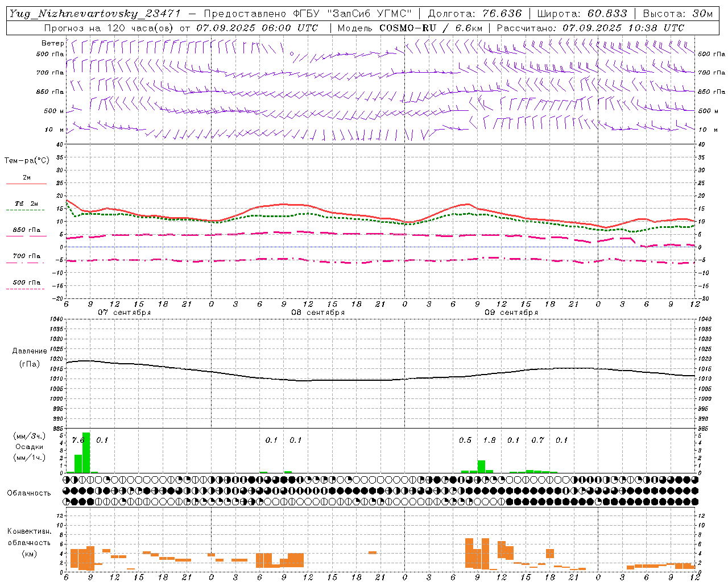Click the (гПа) unit label under Давление
The height and width of the screenshot is (582, 728).
click(x=30, y=364)
